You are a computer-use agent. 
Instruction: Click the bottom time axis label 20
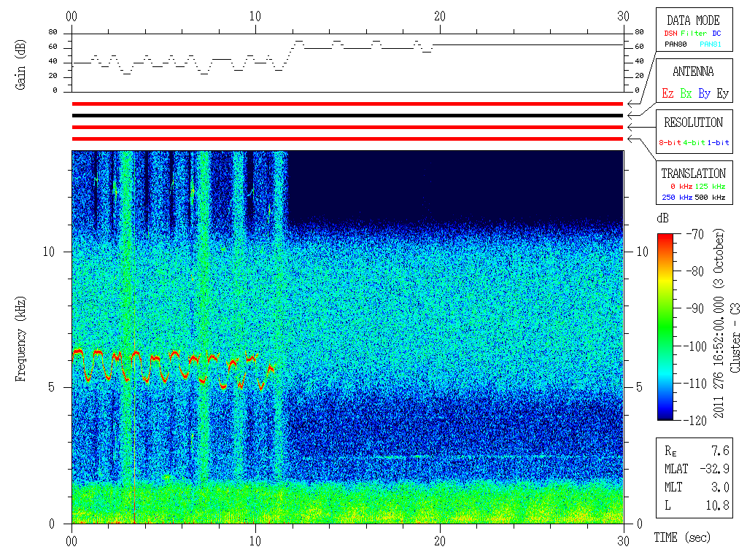(x=440, y=541)
